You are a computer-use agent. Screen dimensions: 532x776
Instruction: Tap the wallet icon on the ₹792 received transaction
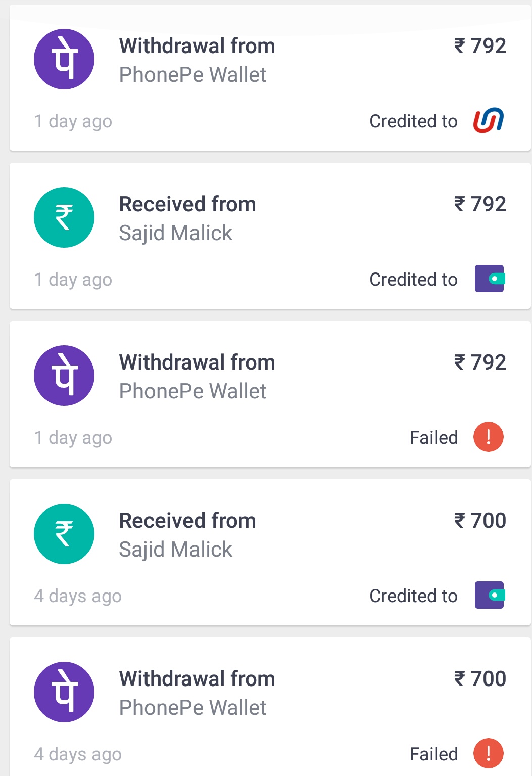click(x=490, y=279)
